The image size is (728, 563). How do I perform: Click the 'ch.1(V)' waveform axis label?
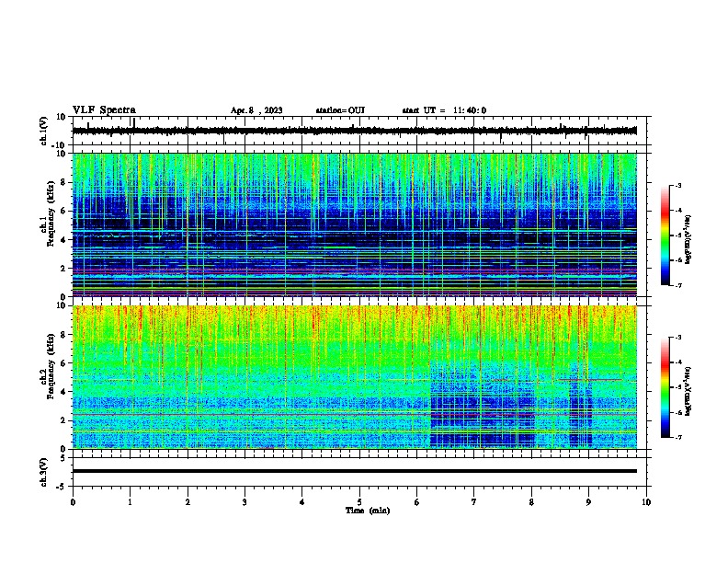point(44,131)
